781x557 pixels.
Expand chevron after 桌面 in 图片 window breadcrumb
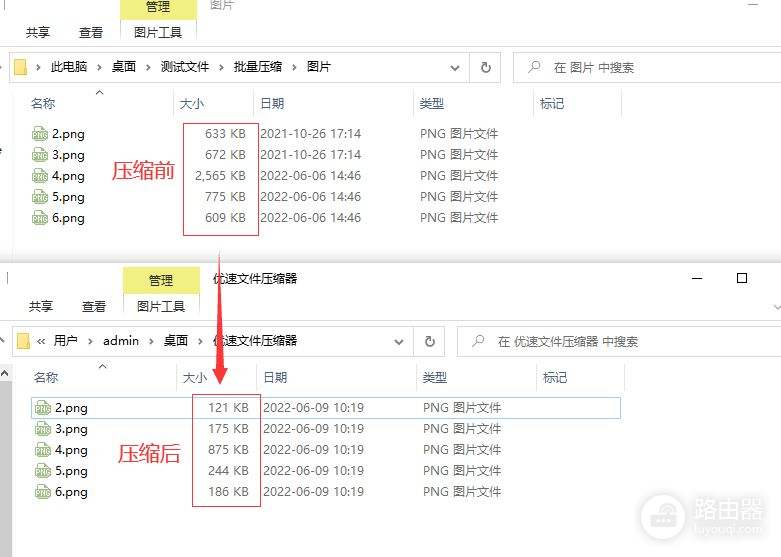pyautogui.click(x=148, y=67)
